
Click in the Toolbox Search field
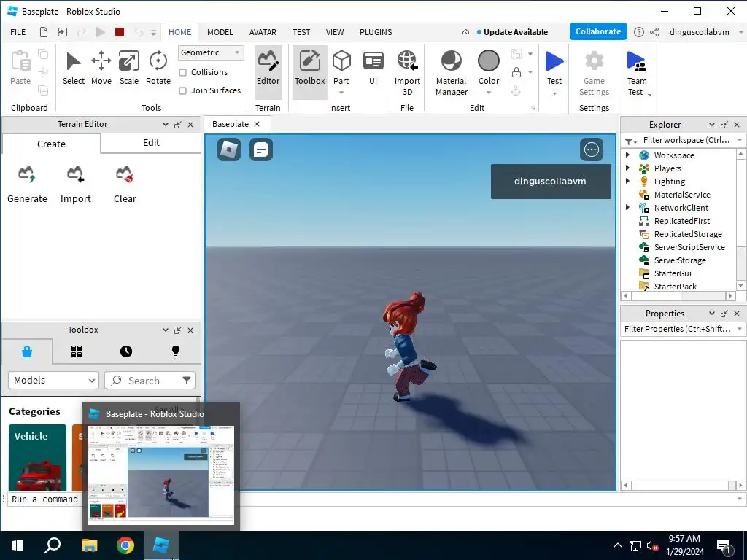[150, 380]
